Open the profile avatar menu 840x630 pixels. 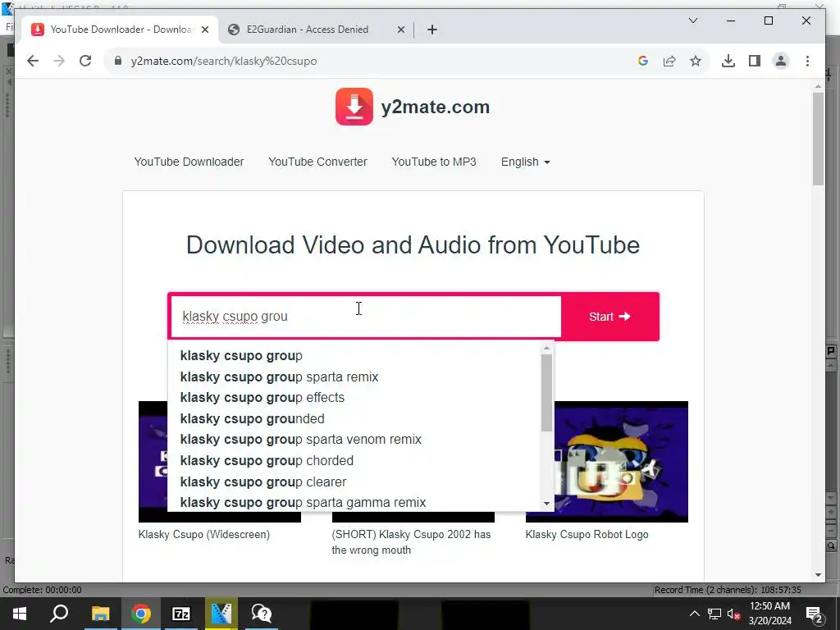781,61
